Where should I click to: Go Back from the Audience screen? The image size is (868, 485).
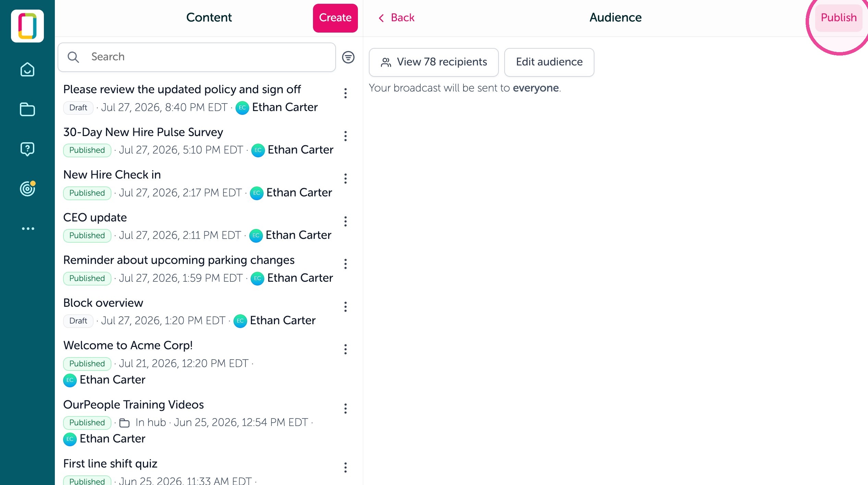tap(396, 17)
